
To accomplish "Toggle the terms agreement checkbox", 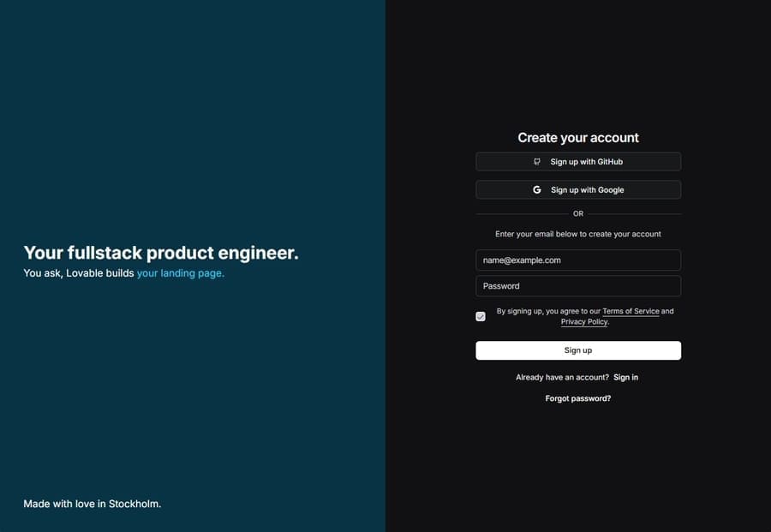I will (481, 317).
